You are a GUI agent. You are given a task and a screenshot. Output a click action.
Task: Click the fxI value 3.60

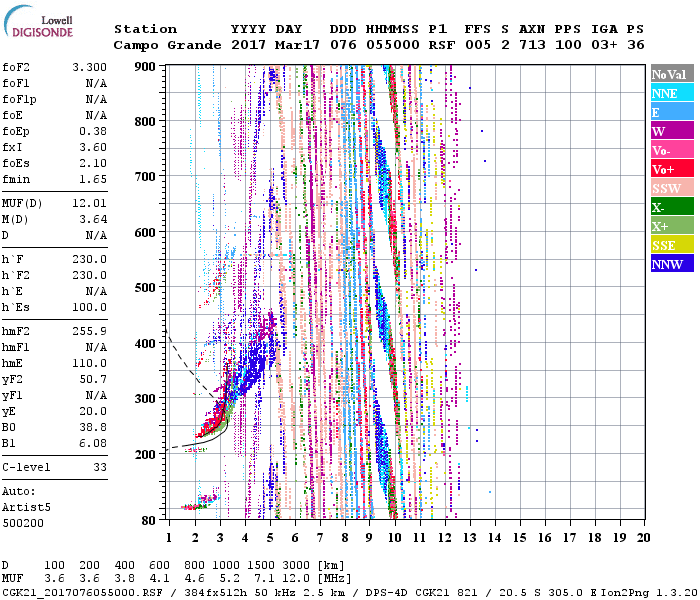point(93,147)
